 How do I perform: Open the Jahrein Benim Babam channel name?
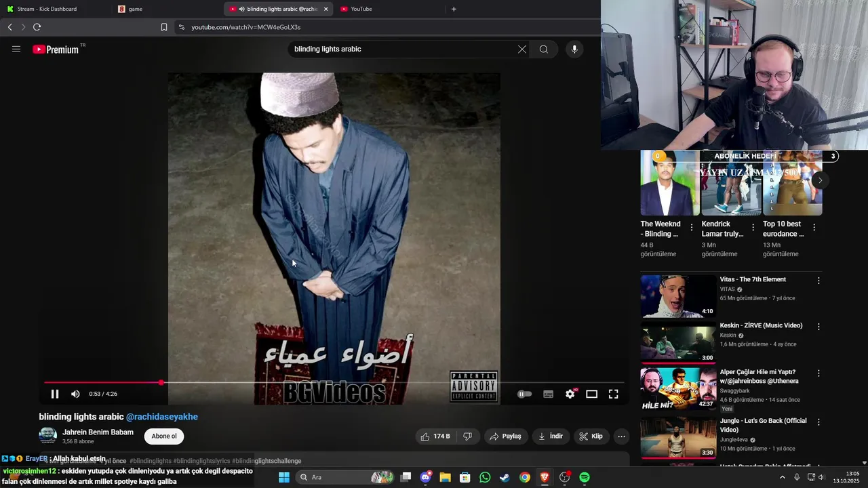point(98,432)
